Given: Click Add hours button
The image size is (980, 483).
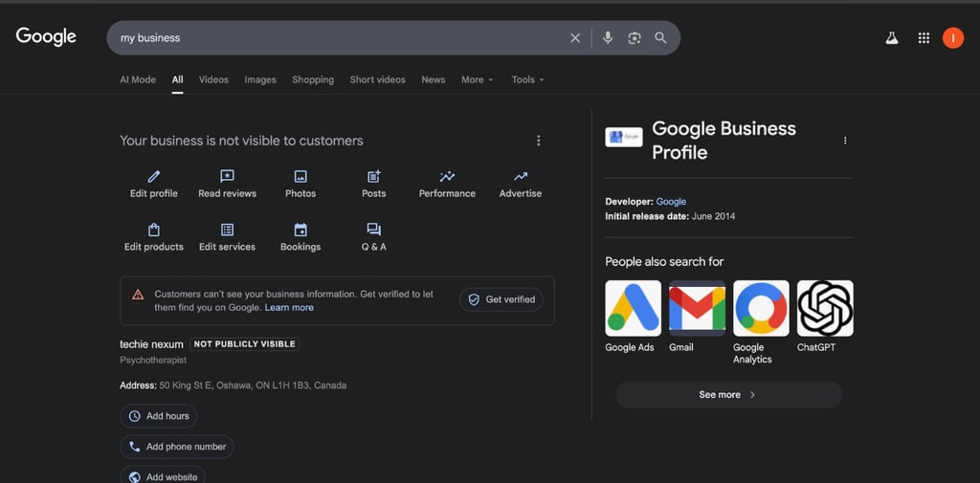Looking at the screenshot, I should (x=159, y=416).
